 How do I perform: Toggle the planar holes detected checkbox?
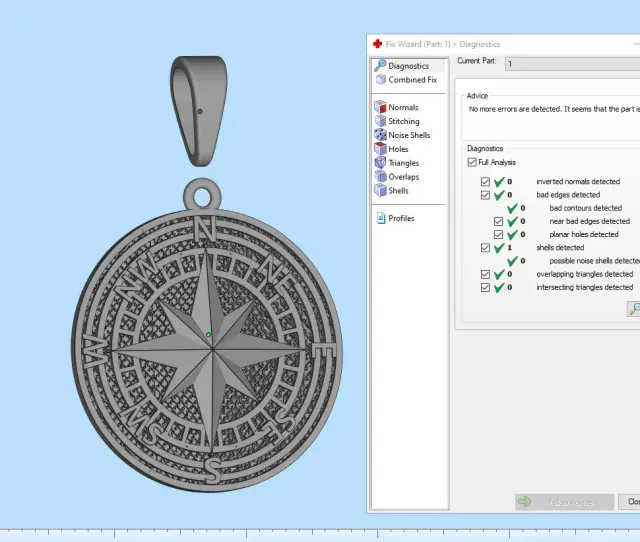click(x=498, y=235)
